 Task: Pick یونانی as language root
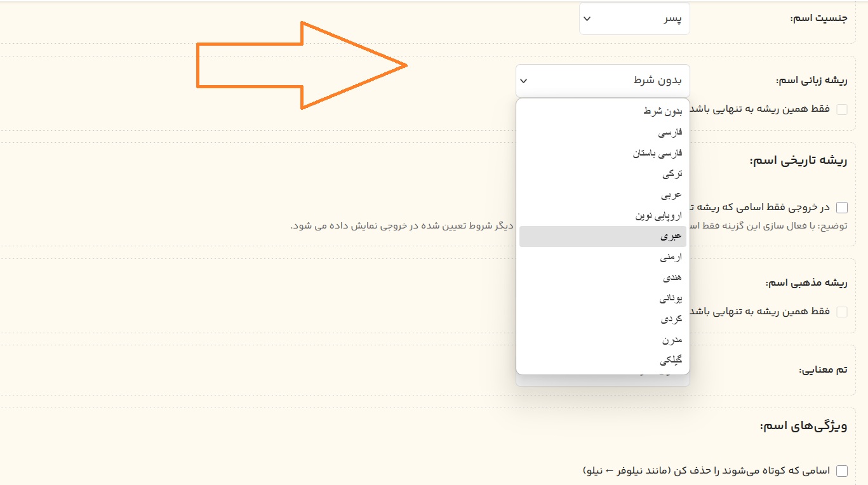point(603,298)
